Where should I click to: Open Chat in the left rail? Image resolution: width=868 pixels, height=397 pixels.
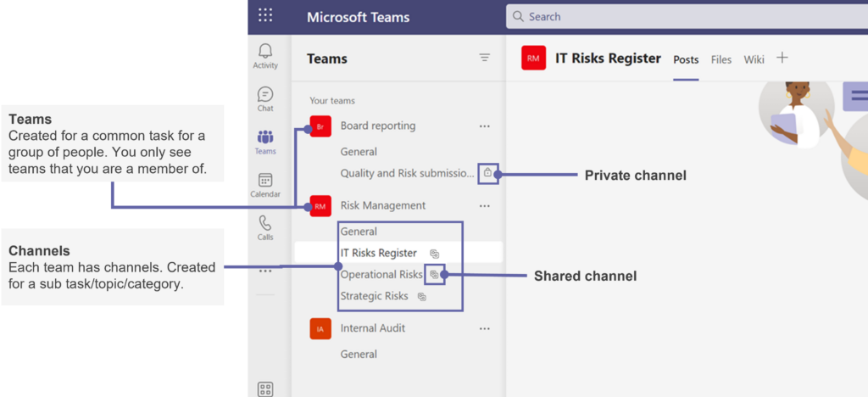pyautogui.click(x=265, y=99)
